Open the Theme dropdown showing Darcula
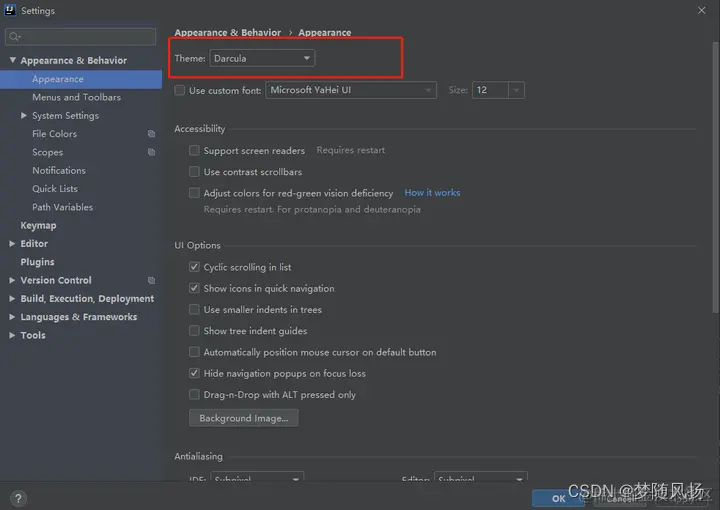Screen dimensions: 720x510 pos(262,58)
